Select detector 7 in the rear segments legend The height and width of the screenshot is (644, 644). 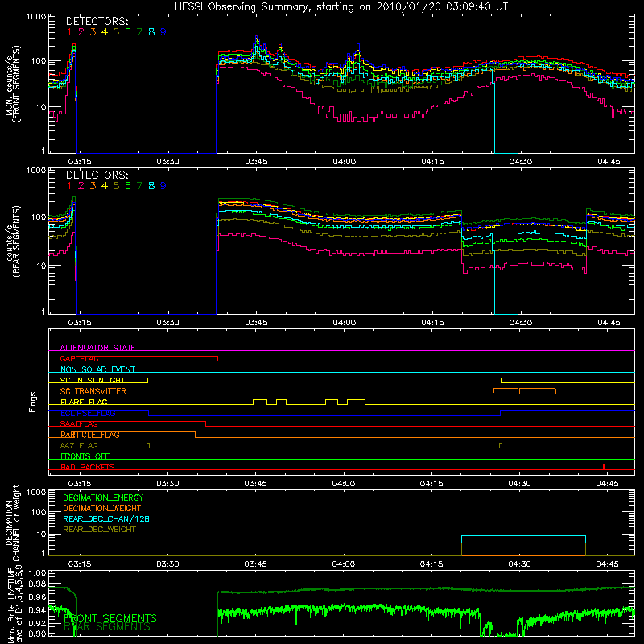click(139, 186)
